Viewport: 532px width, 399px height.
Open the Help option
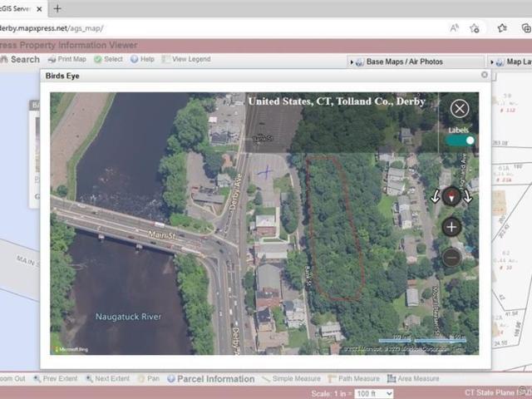(x=141, y=60)
